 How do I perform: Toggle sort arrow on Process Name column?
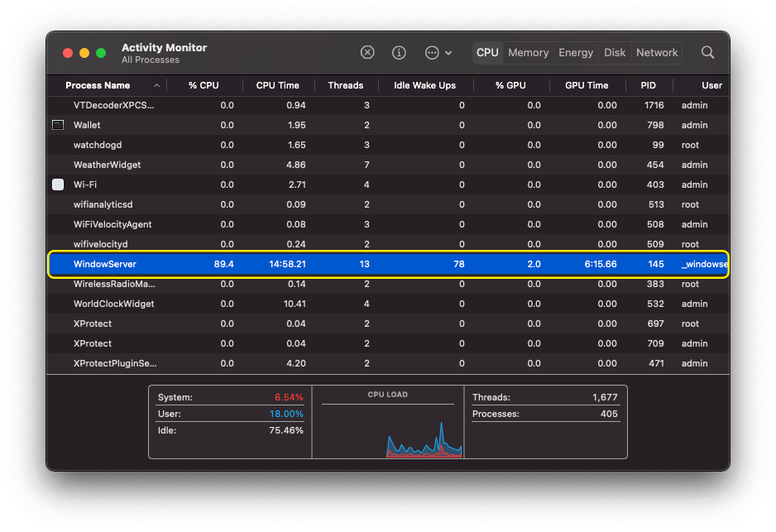pyautogui.click(x=156, y=85)
